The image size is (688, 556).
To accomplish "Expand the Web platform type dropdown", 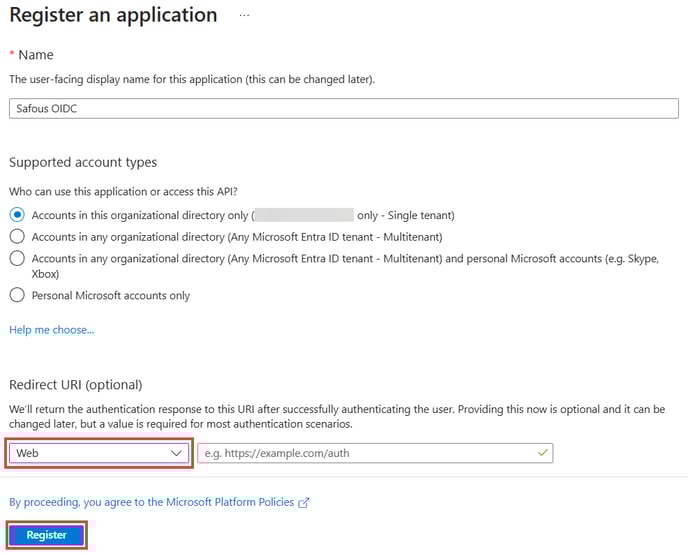I will [x=98, y=453].
